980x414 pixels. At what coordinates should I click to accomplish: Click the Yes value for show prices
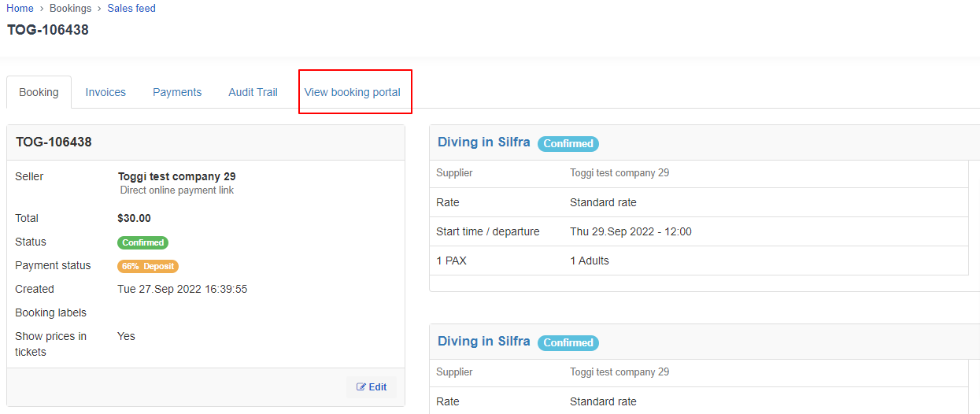(126, 336)
